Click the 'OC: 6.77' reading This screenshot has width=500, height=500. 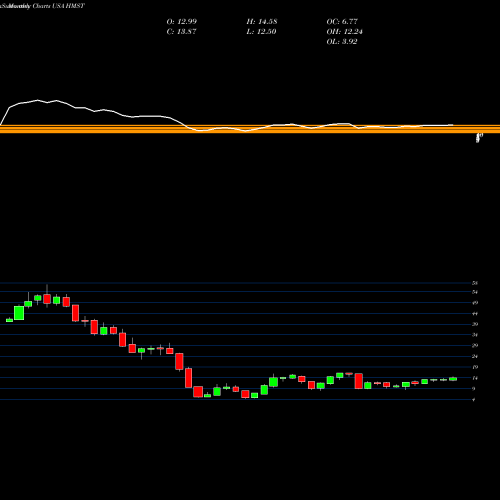pyautogui.click(x=342, y=21)
